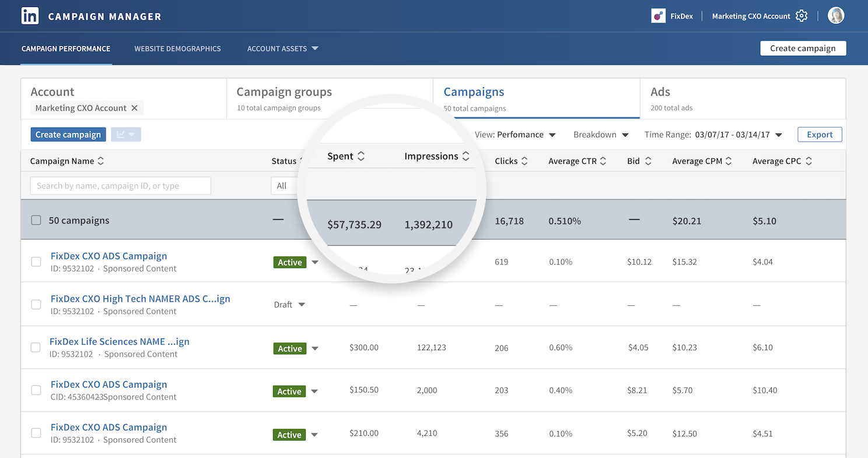Focus the campaign search field
The image size is (868, 458).
pyautogui.click(x=121, y=186)
